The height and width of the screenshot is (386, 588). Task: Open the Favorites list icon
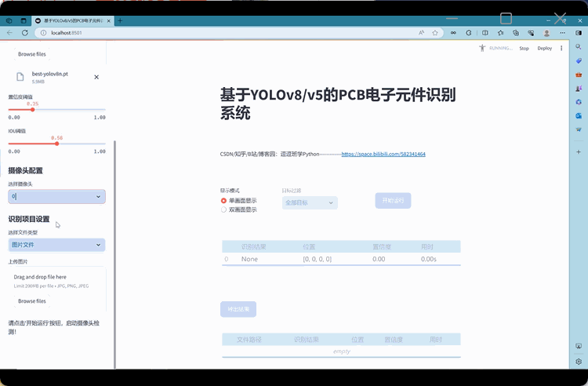pyautogui.click(x=501, y=33)
